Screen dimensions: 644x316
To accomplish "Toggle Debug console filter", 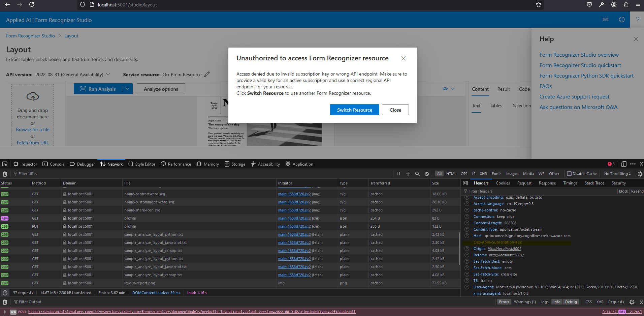I will coord(571,302).
